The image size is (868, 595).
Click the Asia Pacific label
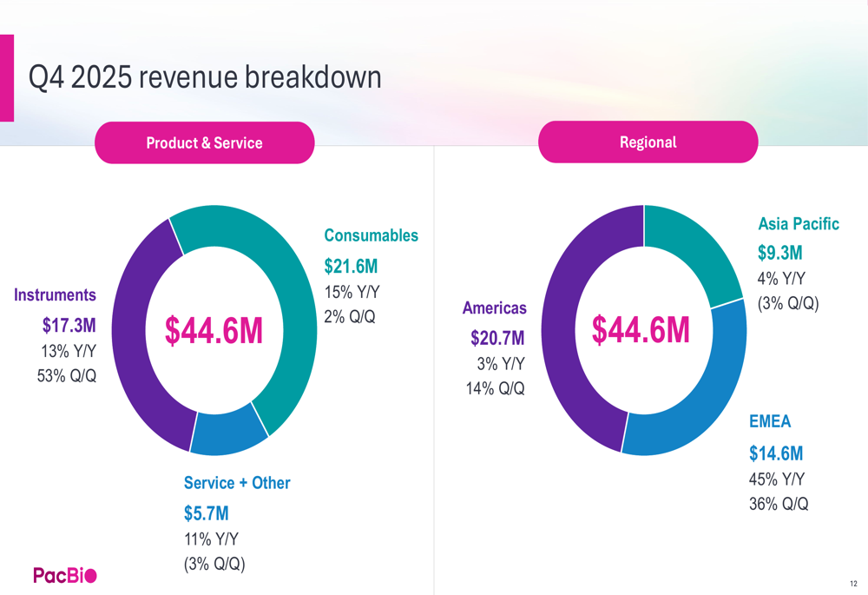[x=799, y=224]
